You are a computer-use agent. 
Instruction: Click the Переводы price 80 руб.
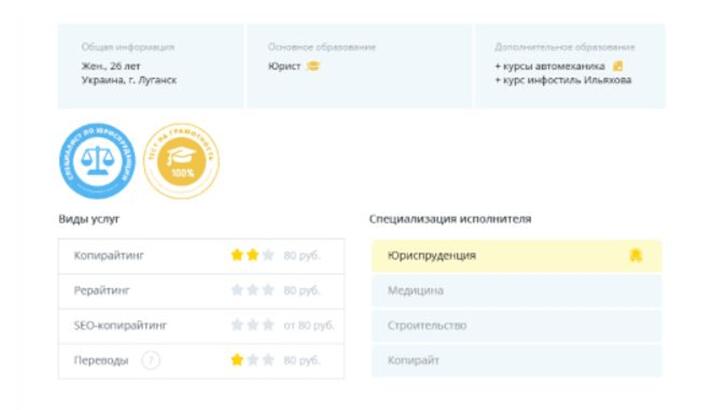coord(302,360)
